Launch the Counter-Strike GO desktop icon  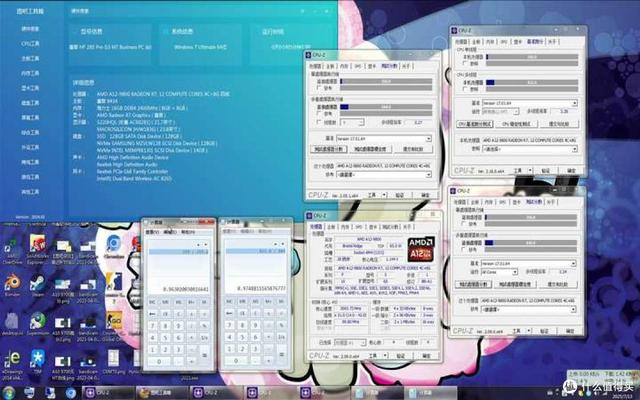tap(114, 322)
